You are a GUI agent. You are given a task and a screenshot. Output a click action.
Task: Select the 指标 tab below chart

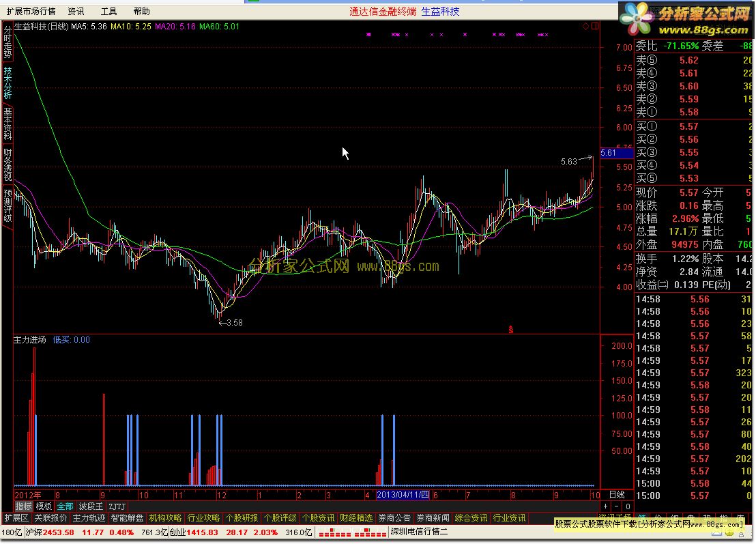(x=23, y=506)
